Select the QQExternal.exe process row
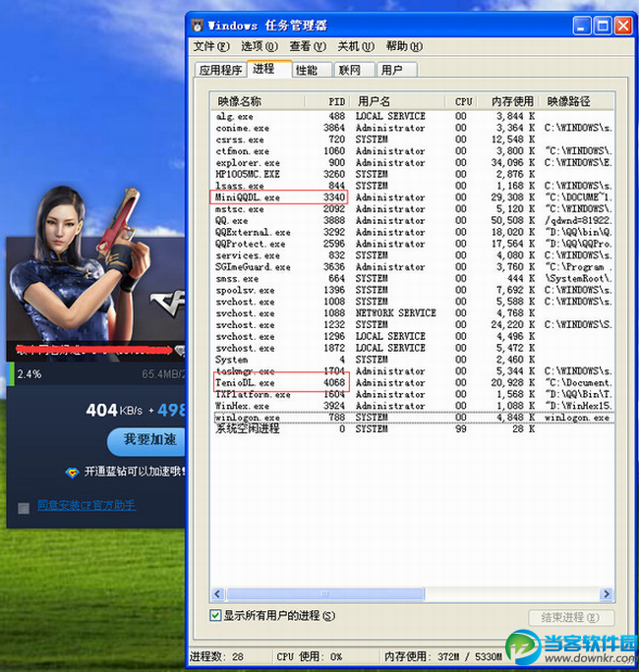 pyautogui.click(x=413, y=232)
